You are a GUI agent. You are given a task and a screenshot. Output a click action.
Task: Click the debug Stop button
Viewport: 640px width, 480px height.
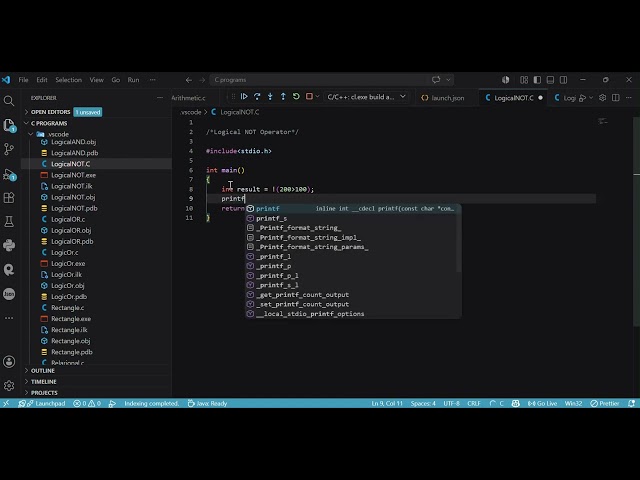pos(309,97)
